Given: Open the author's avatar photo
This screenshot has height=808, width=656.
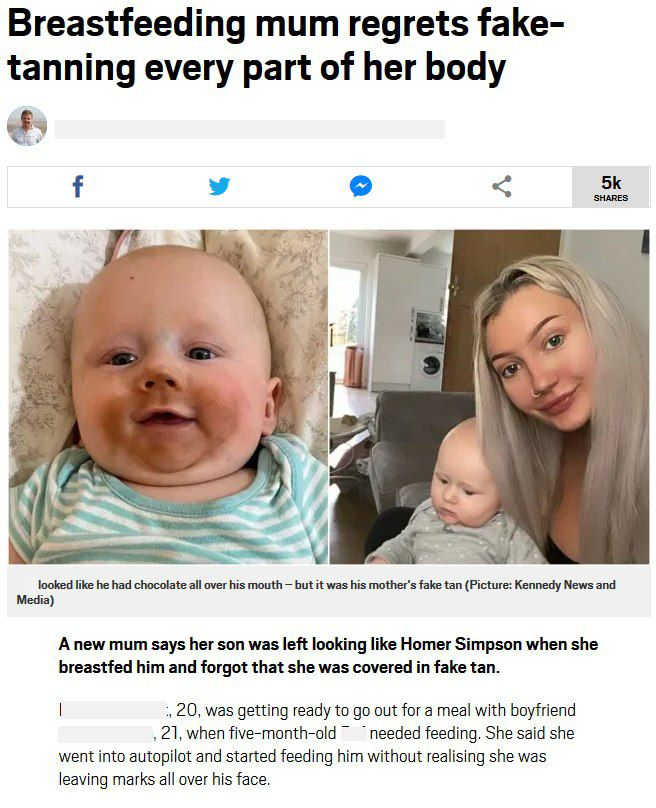Looking at the screenshot, I should (x=27, y=127).
